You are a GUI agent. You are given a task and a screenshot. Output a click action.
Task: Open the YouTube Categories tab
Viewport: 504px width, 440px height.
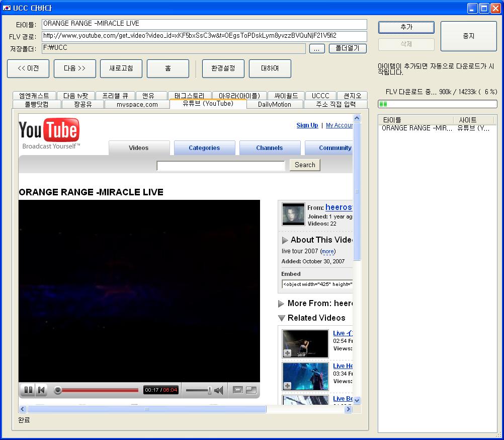(204, 148)
